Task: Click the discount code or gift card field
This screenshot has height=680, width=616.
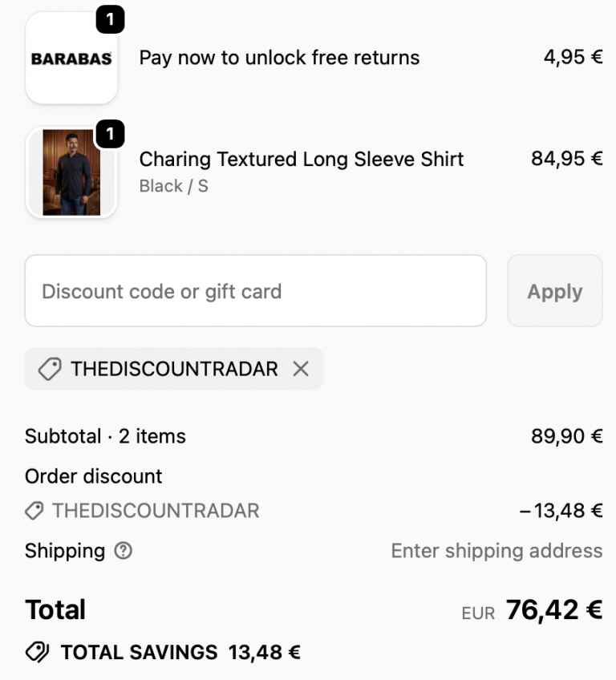Action: coord(256,291)
